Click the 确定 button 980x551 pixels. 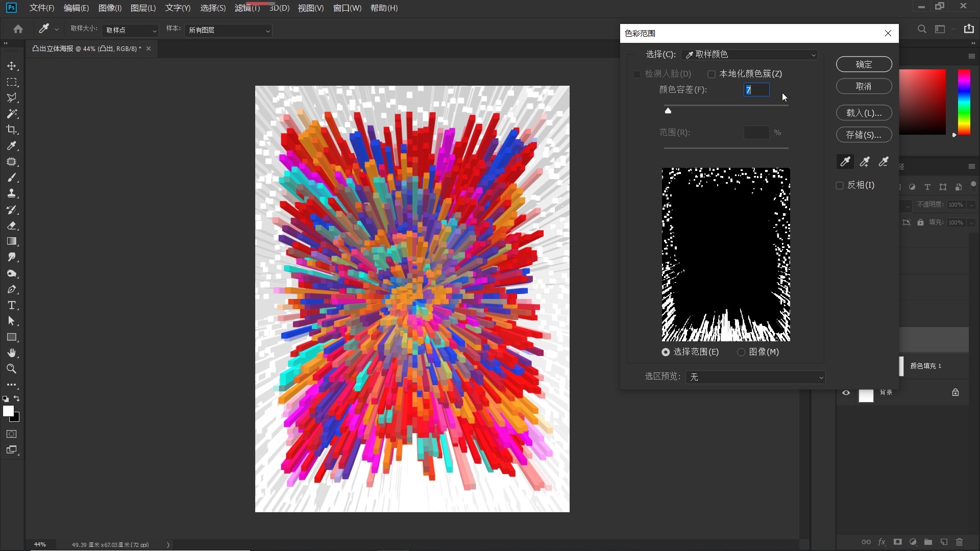tap(864, 64)
